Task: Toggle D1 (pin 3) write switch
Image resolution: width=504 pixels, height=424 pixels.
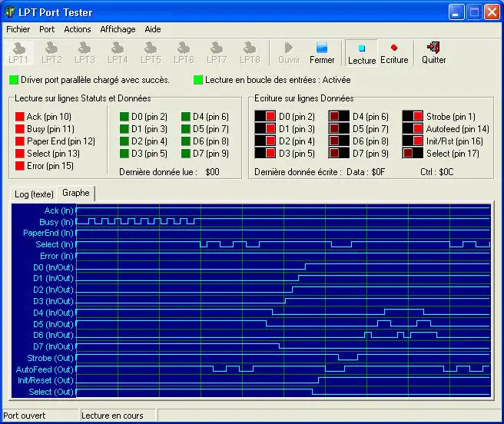Action: 265,128
